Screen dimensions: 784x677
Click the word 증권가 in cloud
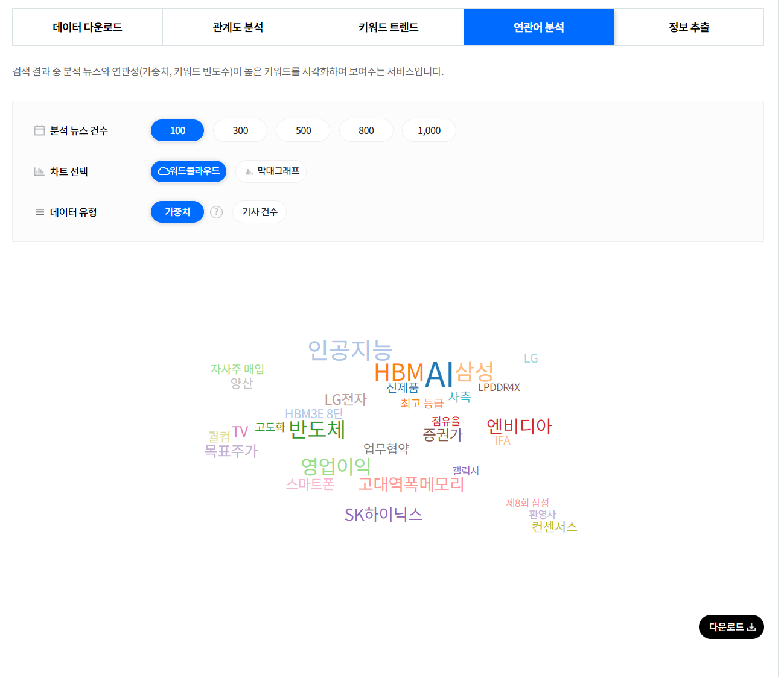click(x=442, y=434)
